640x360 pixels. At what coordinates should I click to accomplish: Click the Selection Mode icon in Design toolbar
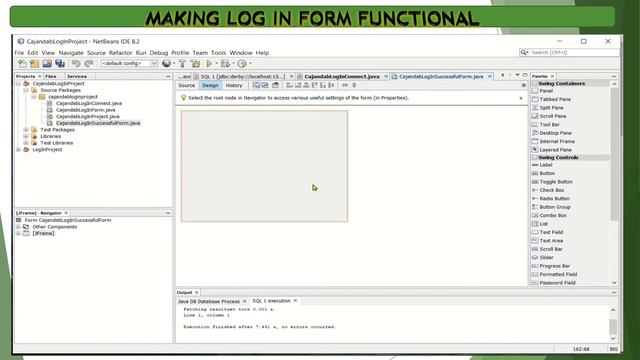[x=256, y=85]
